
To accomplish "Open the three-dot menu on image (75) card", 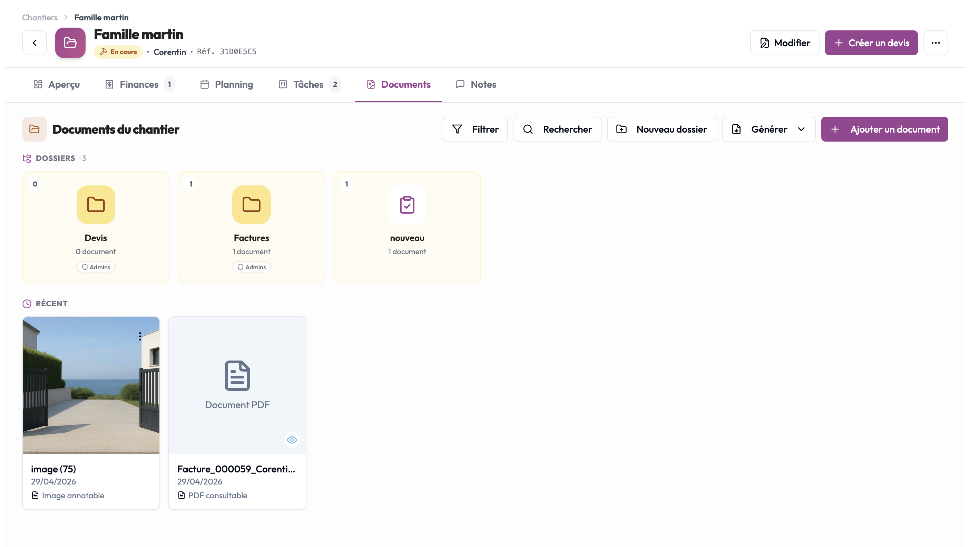I will 140,336.
